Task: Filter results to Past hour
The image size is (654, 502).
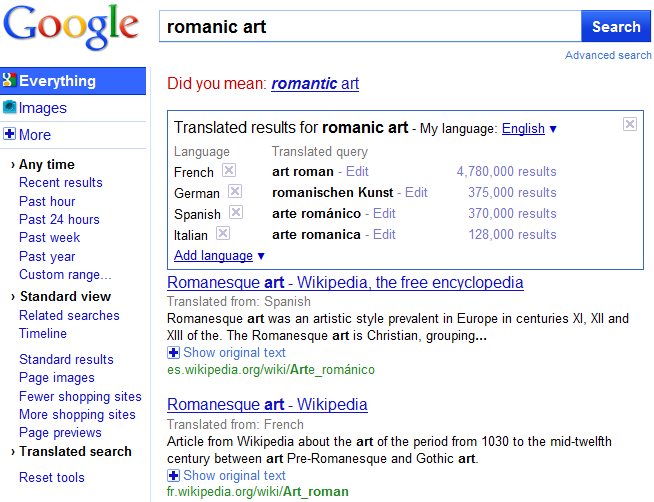Action: tap(47, 201)
